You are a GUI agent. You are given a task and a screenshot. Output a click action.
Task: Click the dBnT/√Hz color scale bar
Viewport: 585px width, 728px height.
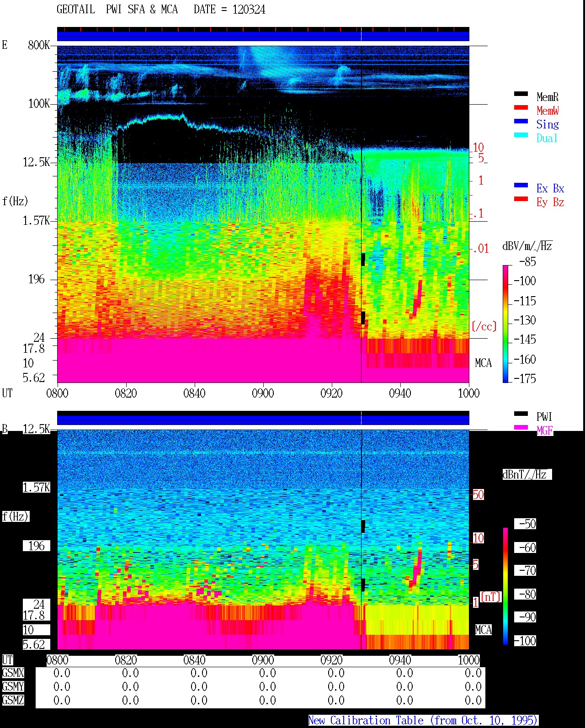505,586
